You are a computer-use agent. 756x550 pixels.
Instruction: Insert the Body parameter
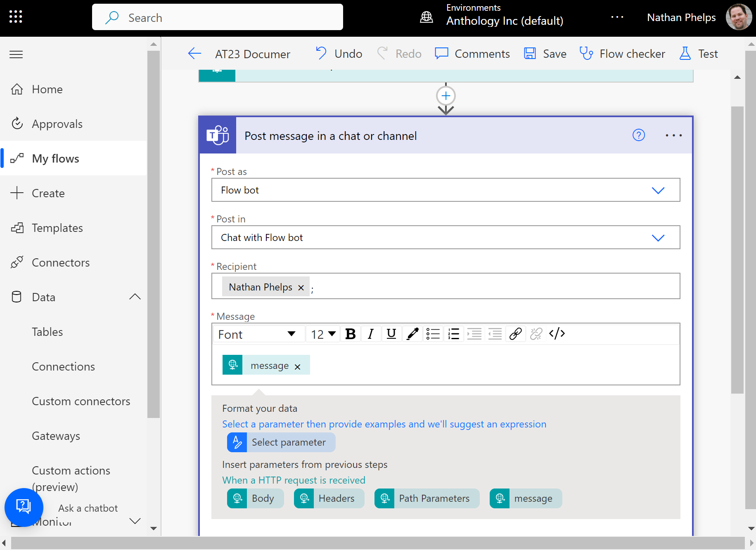tap(255, 498)
